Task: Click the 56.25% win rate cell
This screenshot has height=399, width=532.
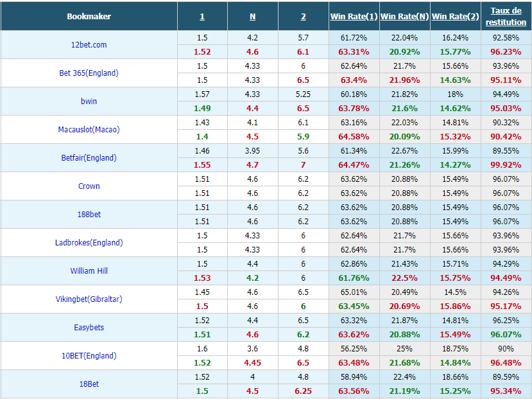Action: 354,349
